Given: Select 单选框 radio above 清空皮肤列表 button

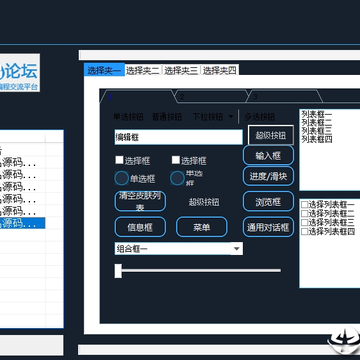Looking at the screenshot, I should click(121, 179).
